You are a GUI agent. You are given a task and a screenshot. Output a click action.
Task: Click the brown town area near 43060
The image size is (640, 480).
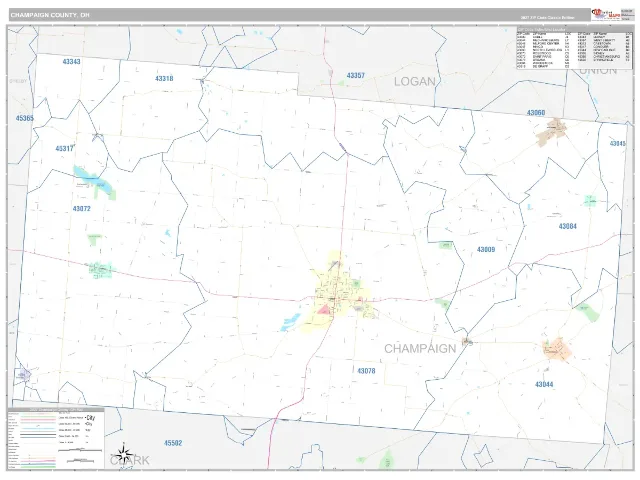(x=552, y=132)
